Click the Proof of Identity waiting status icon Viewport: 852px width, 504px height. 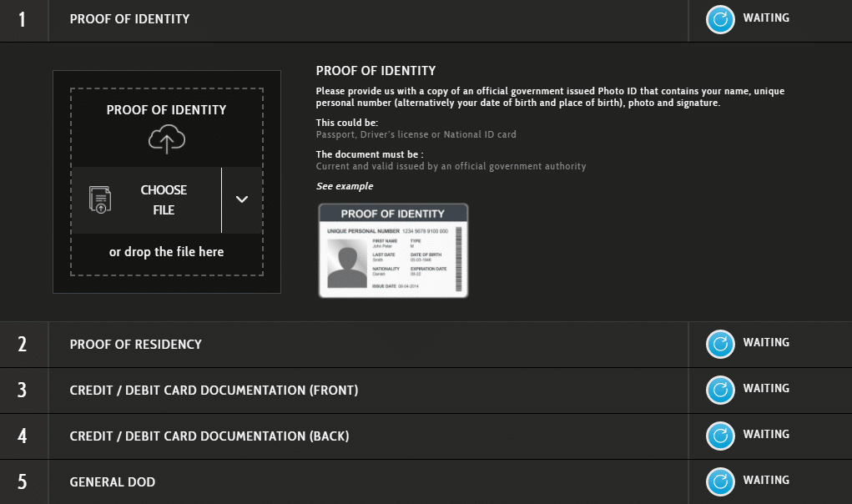[720, 19]
